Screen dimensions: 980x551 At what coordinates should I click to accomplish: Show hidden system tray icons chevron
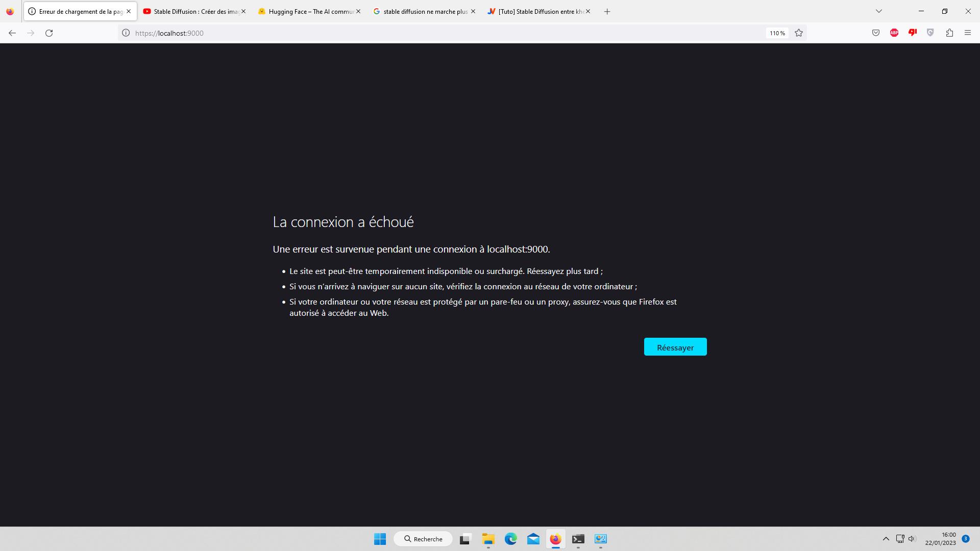[886, 539]
